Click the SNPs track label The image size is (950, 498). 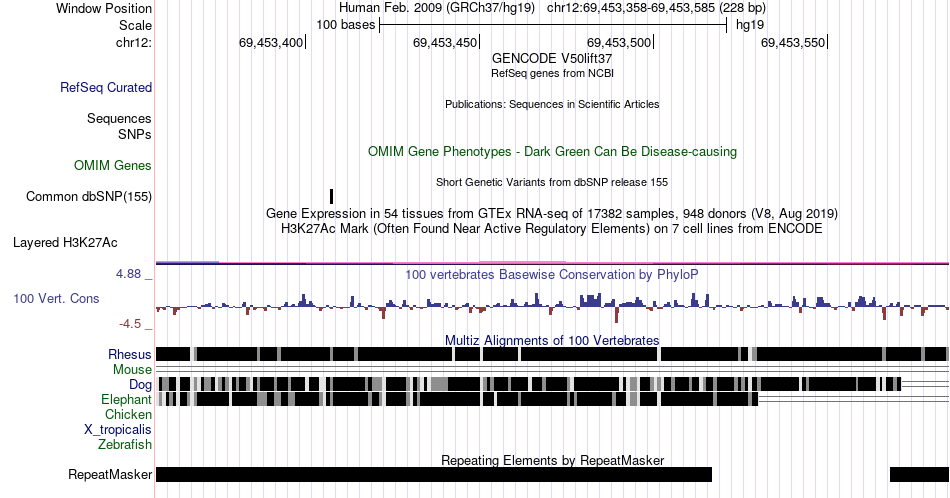click(x=135, y=134)
